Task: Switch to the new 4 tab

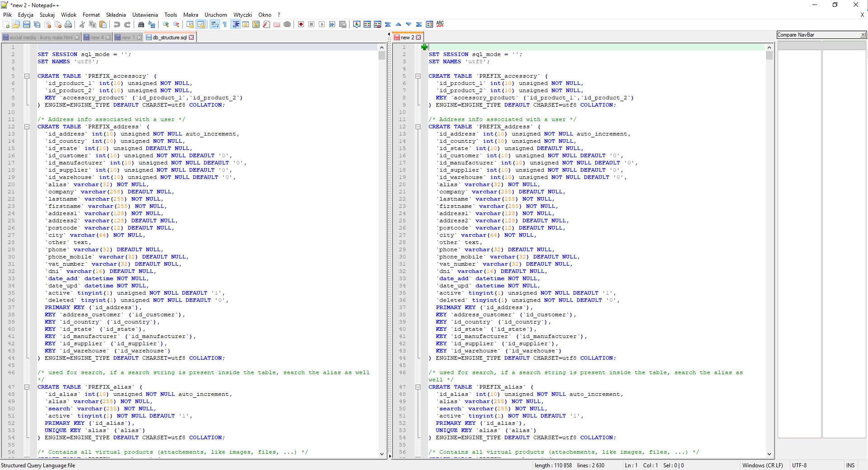Action: [x=97, y=38]
